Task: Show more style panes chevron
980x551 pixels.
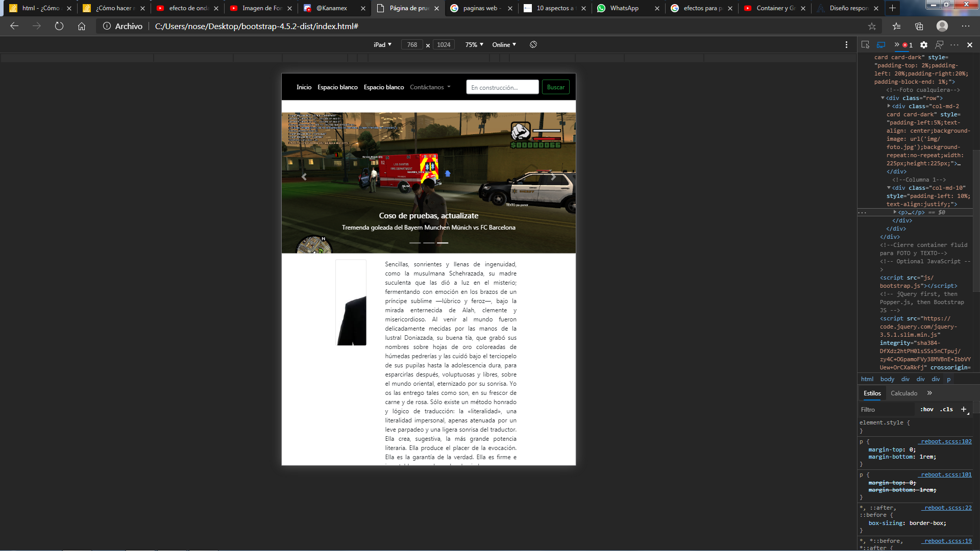Action: [929, 393]
